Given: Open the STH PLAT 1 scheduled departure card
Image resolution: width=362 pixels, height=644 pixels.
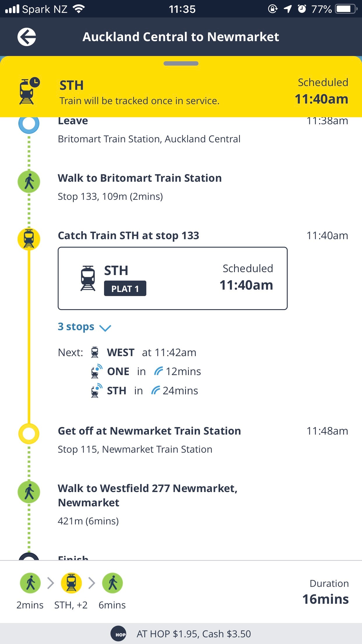Looking at the screenshot, I should [x=173, y=278].
